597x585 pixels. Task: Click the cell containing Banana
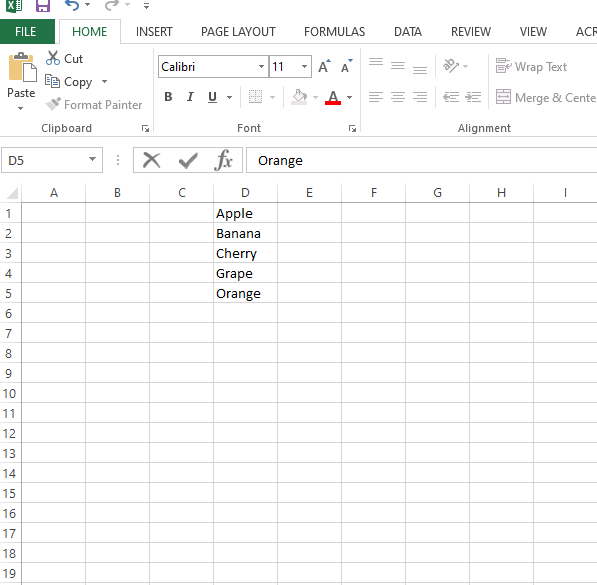(245, 233)
